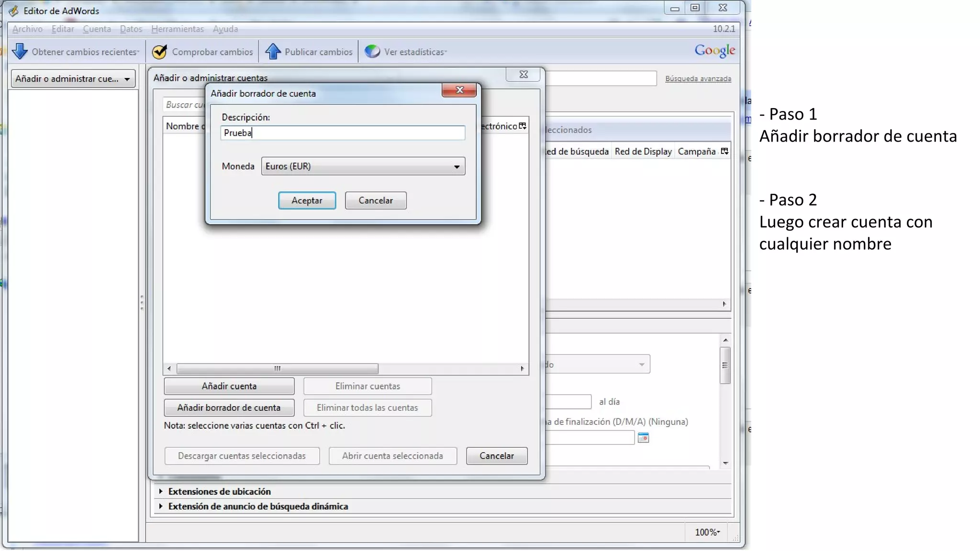Screen dimensions: 980x551
Task: Click the calendar icon beside the end date field
Action: (x=643, y=438)
